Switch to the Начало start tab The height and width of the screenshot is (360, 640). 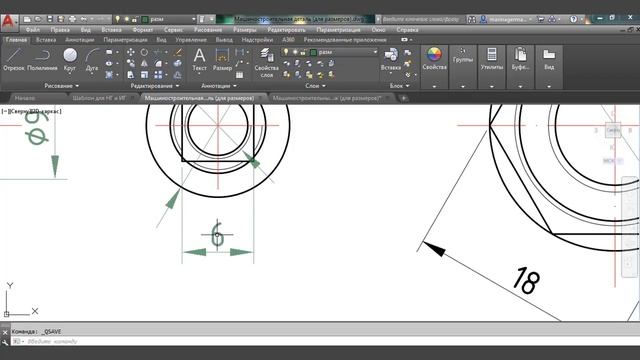[x=25, y=98]
